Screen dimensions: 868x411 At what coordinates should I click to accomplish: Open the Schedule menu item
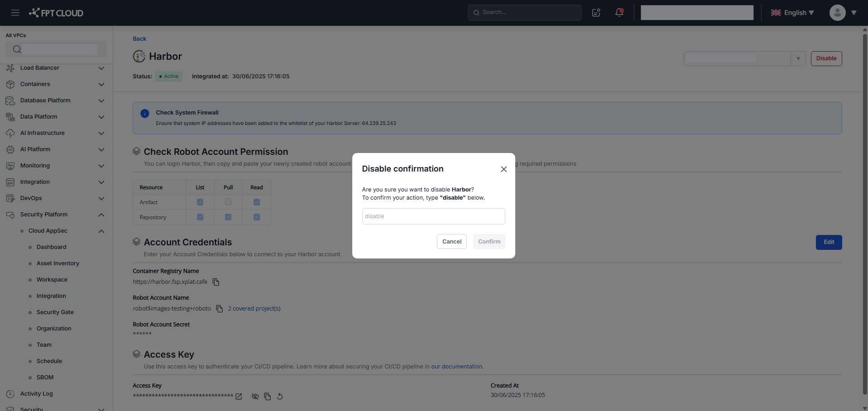49,361
